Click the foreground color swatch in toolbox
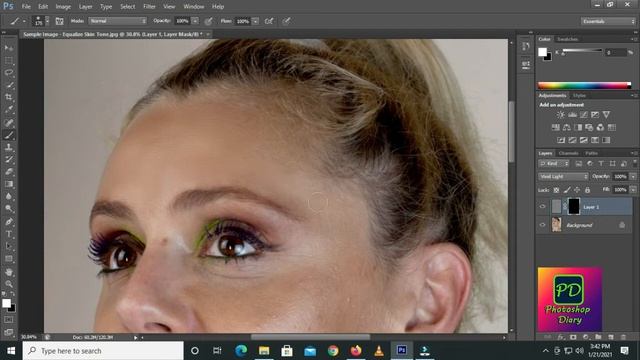Image resolution: width=640 pixels, height=360 pixels. [x=6, y=303]
